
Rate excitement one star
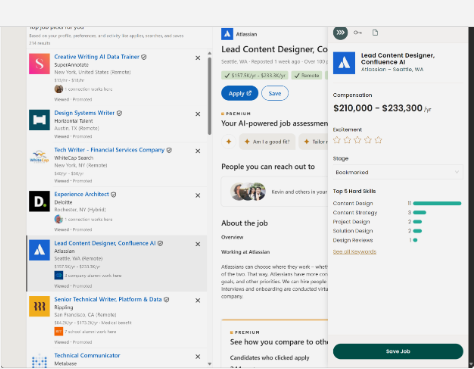(337, 140)
